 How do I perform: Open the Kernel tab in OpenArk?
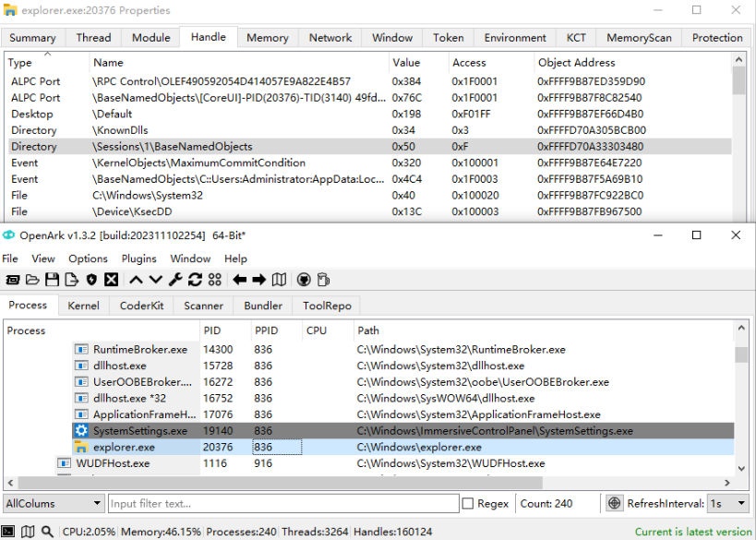tap(83, 306)
